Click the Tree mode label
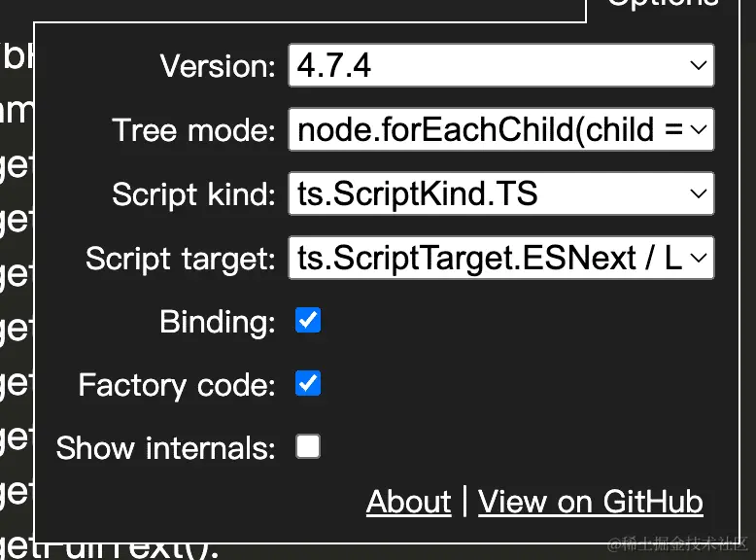Image resolution: width=756 pixels, height=560 pixels. (x=193, y=130)
